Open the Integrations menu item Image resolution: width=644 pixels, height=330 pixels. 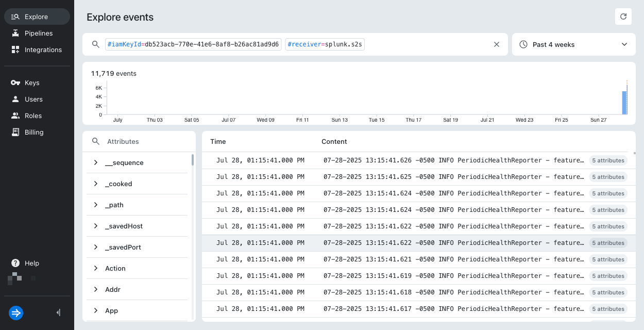tap(37, 49)
